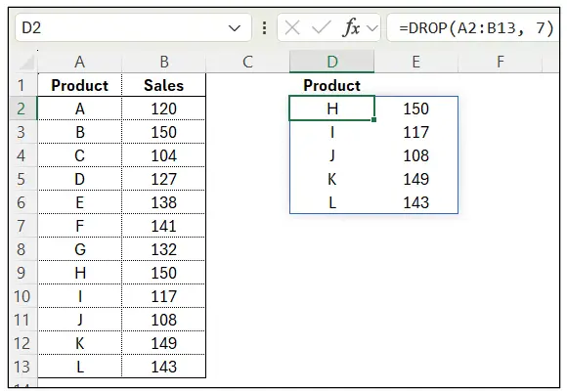
Task: Select row 1 header
Action: (23, 85)
